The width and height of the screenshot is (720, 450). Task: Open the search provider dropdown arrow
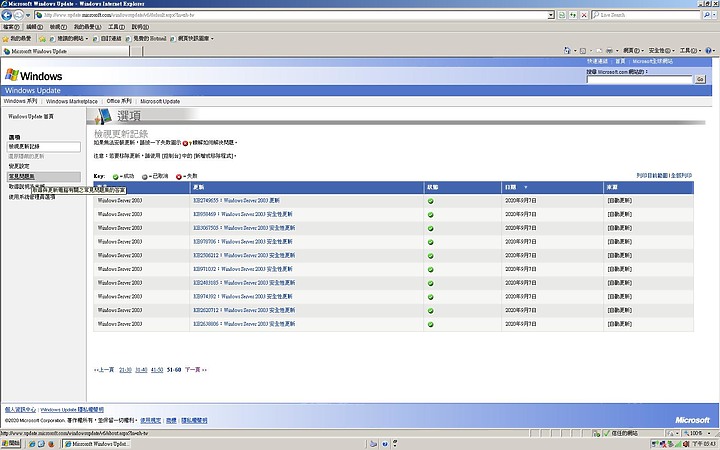click(x=714, y=15)
